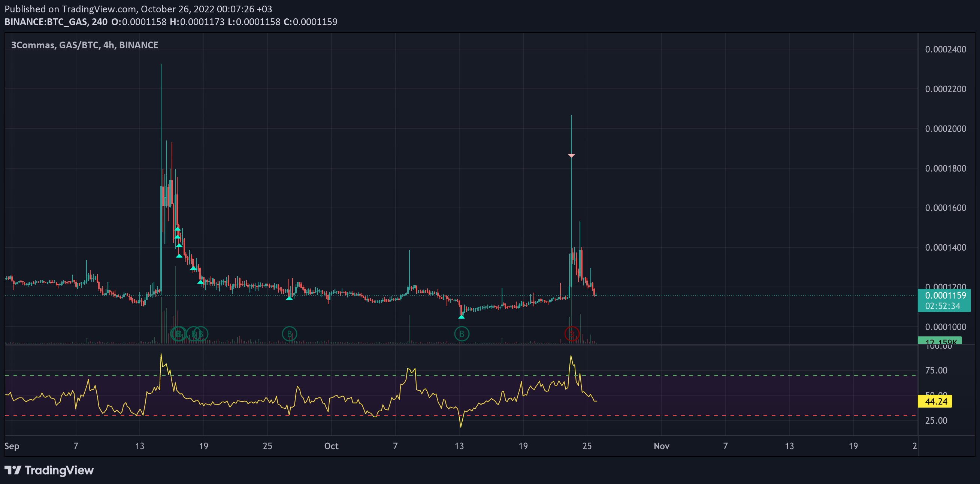
Task: Click the TradingView logo at the bottom
Action: point(49,470)
